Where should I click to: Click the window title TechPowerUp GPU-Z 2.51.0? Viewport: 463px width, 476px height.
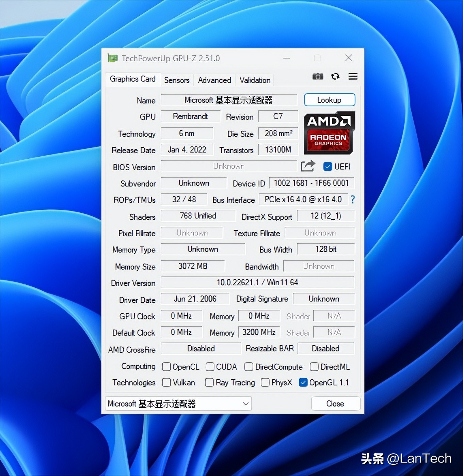[x=171, y=58]
